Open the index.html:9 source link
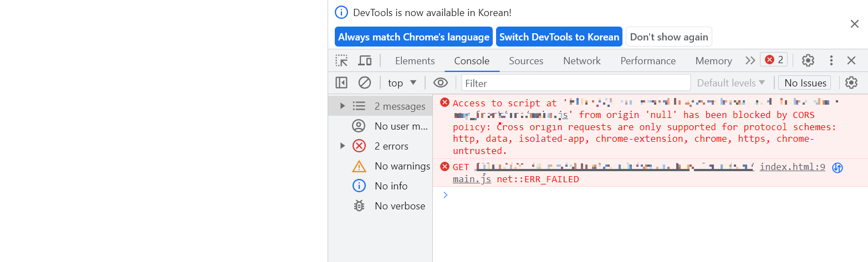Screen dimensions: 868x262 point(793,167)
